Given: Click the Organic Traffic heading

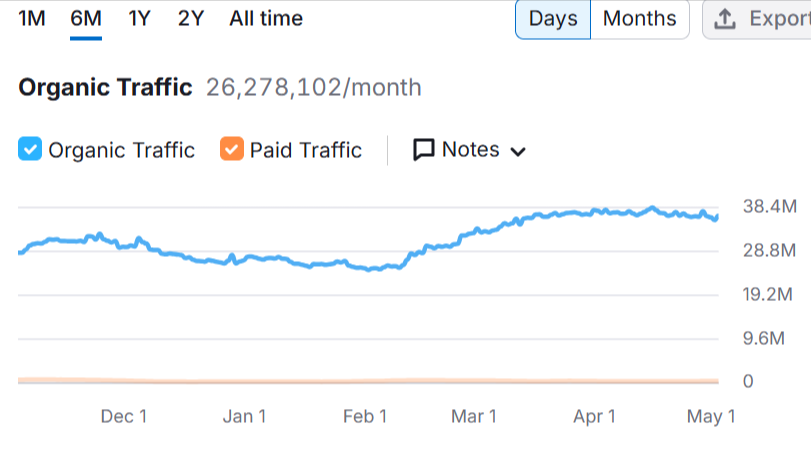Looking at the screenshot, I should tap(105, 88).
